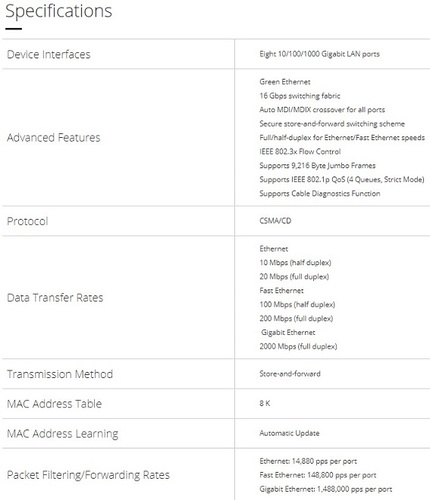
Task: Select the Device Interfaces row label
Action: click(49, 54)
